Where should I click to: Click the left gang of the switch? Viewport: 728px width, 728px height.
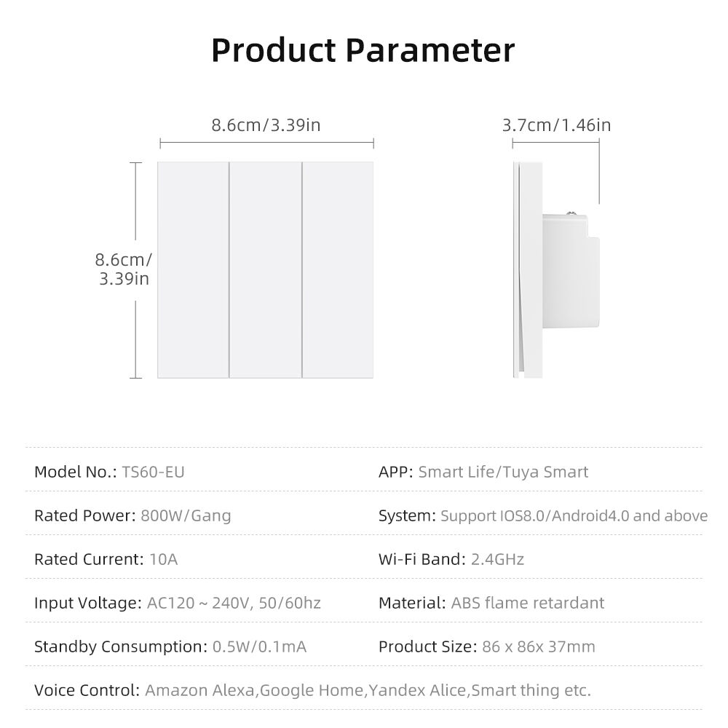point(193,269)
